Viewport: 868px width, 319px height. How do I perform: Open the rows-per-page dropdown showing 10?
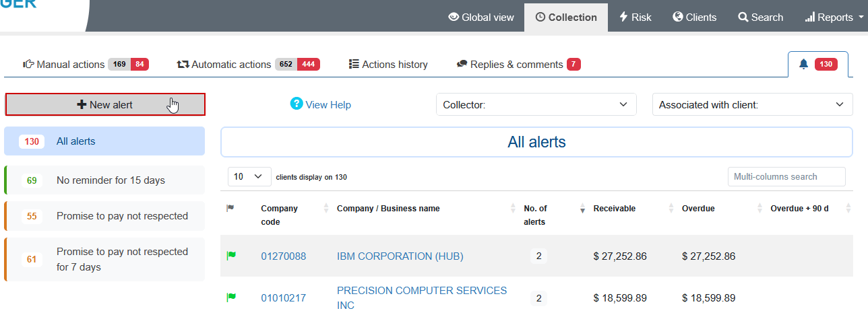pos(249,176)
